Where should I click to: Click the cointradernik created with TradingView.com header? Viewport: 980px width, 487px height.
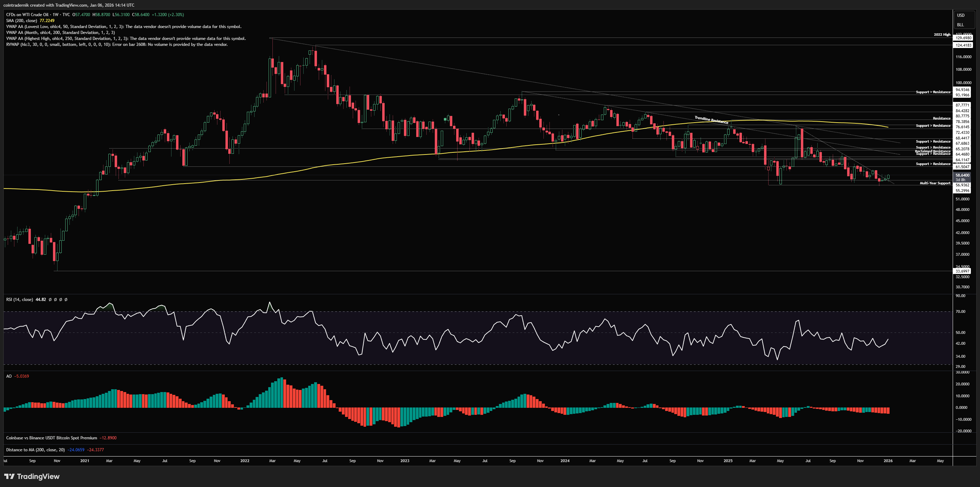pyautogui.click(x=68, y=5)
